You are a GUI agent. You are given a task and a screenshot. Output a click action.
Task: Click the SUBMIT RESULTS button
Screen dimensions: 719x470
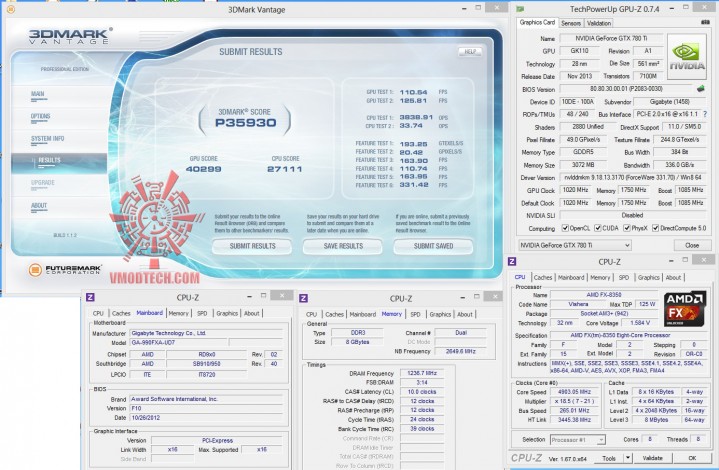[252, 246]
